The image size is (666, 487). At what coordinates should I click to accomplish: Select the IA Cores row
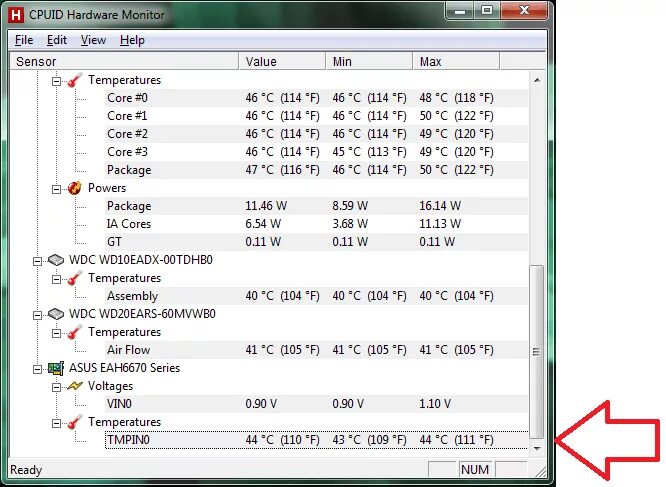click(316, 224)
